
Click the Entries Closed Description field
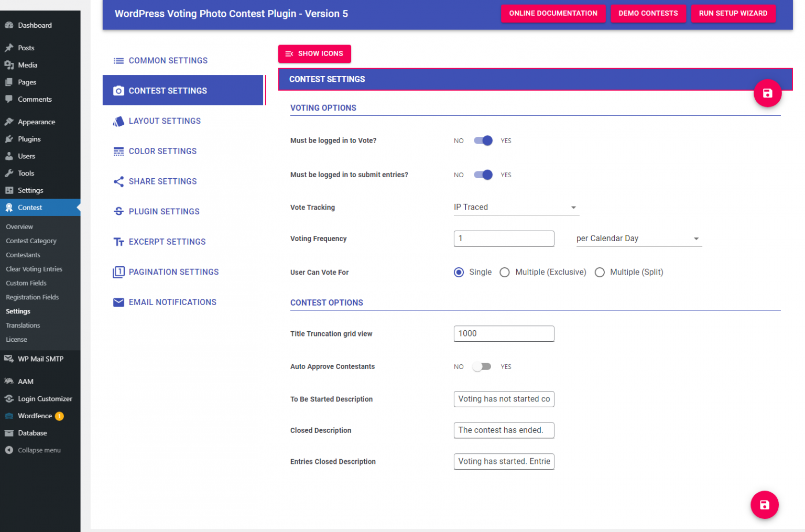click(504, 462)
